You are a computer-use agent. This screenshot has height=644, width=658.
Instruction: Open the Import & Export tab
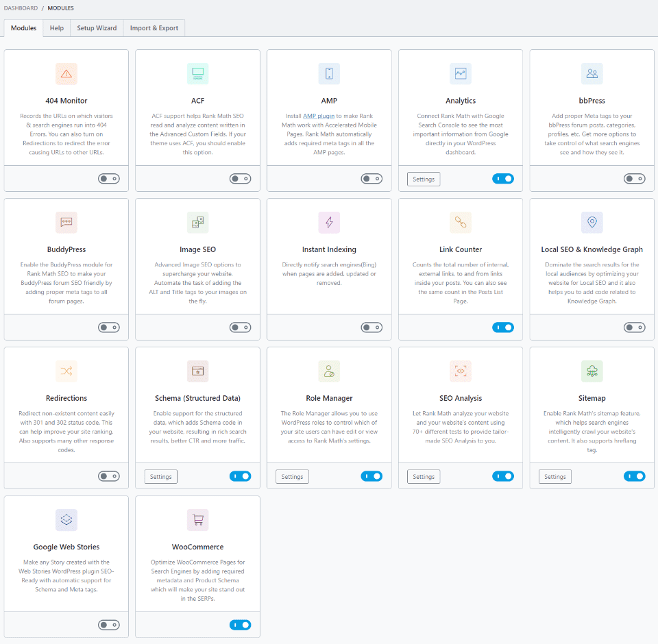tap(154, 28)
